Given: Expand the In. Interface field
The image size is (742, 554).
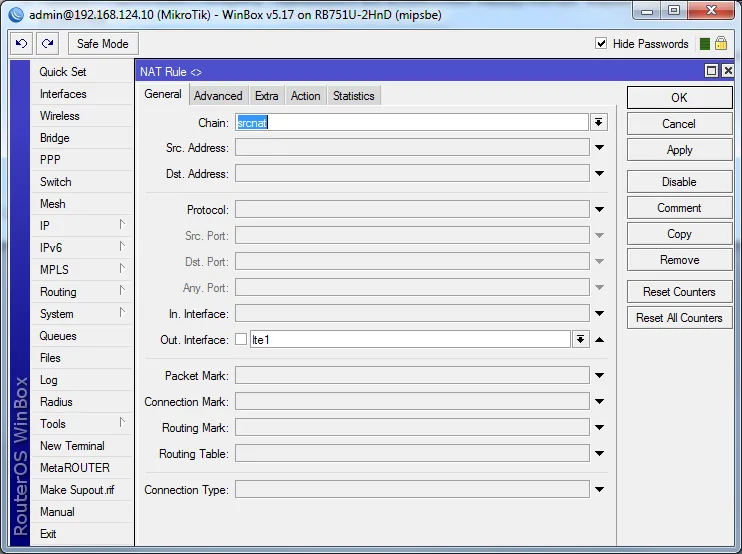Looking at the screenshot, I should [599, 313].
